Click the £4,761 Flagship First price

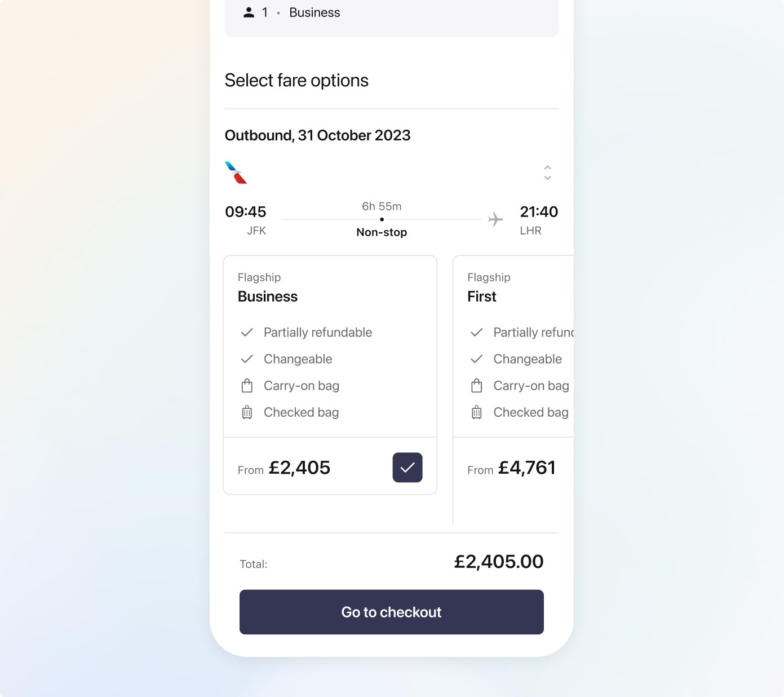[526, 467]
